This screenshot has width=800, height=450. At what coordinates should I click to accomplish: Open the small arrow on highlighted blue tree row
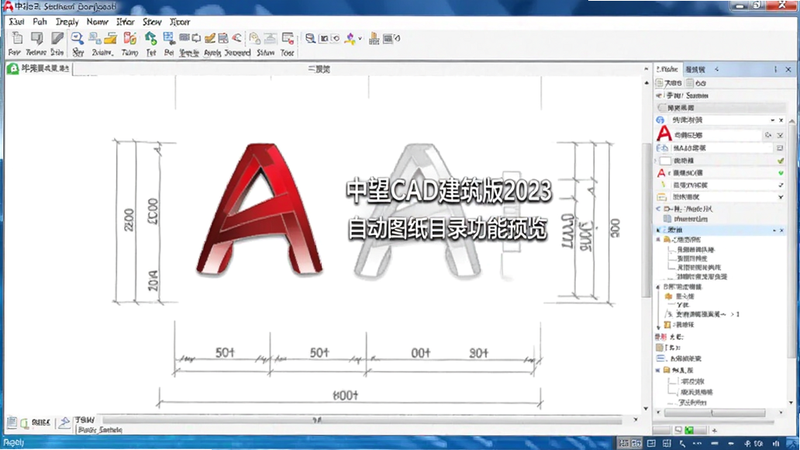click(774, 231)
